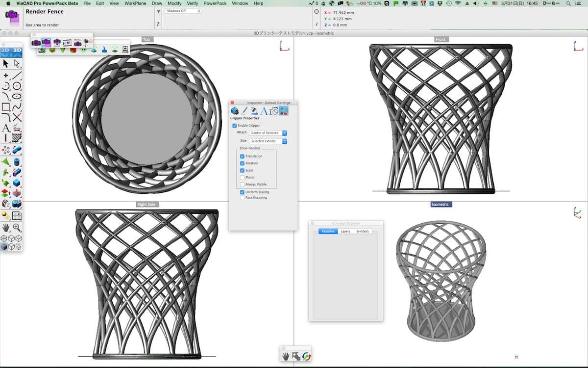Open the Size Selected Extents dropdown
The height and width of the screenshot is (368, 588).
pos(268,141)
